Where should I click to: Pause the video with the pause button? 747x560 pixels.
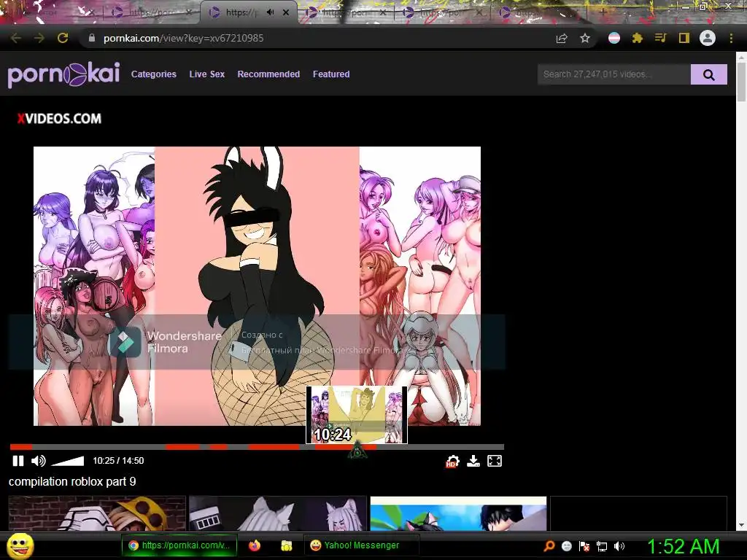(x=18, y=461)
